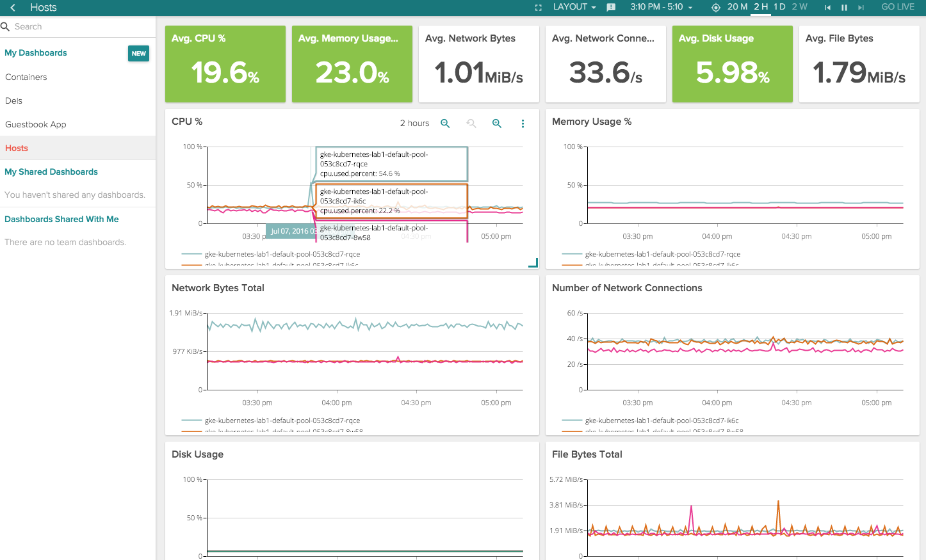
Task: Enable the 2 W time window
Action: pos(799,6)
